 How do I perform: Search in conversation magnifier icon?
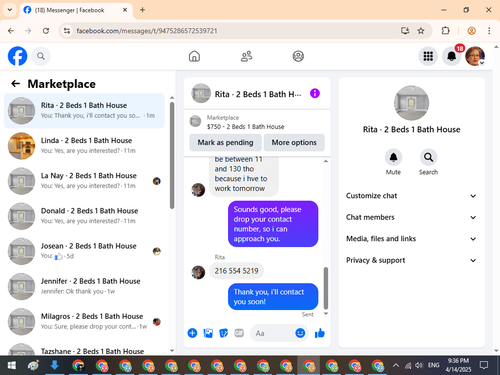428,157
